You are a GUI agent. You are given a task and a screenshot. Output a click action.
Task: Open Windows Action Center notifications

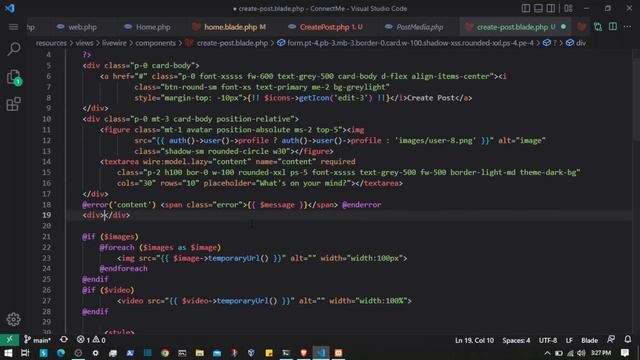click(x=625, y=353)
